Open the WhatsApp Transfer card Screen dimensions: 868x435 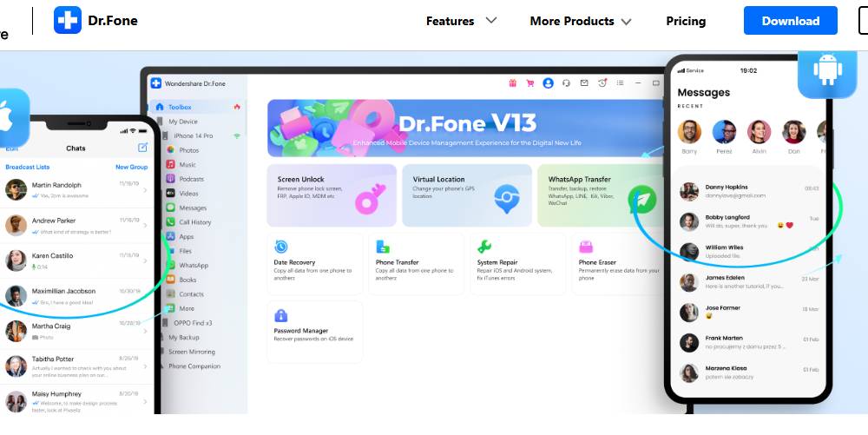click(600, 195)
